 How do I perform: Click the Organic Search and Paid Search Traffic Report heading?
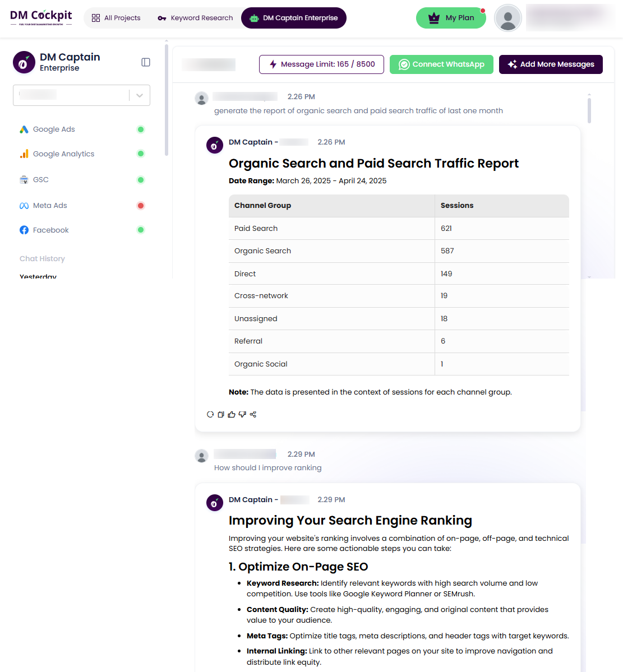click(x=373, y=163)
